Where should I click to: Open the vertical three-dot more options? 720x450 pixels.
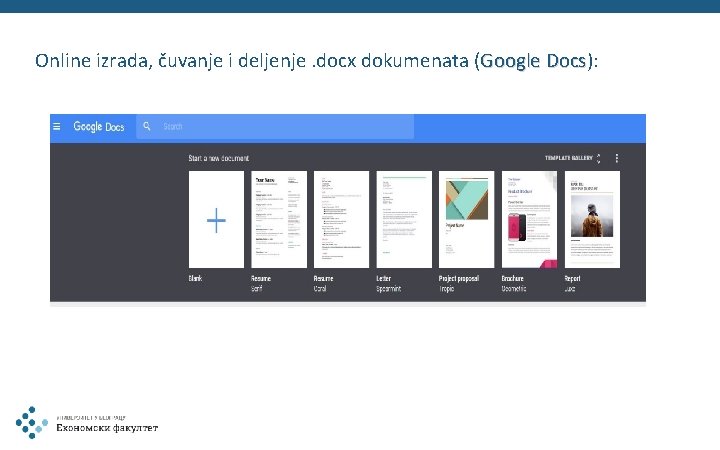(x=617, y=158)
